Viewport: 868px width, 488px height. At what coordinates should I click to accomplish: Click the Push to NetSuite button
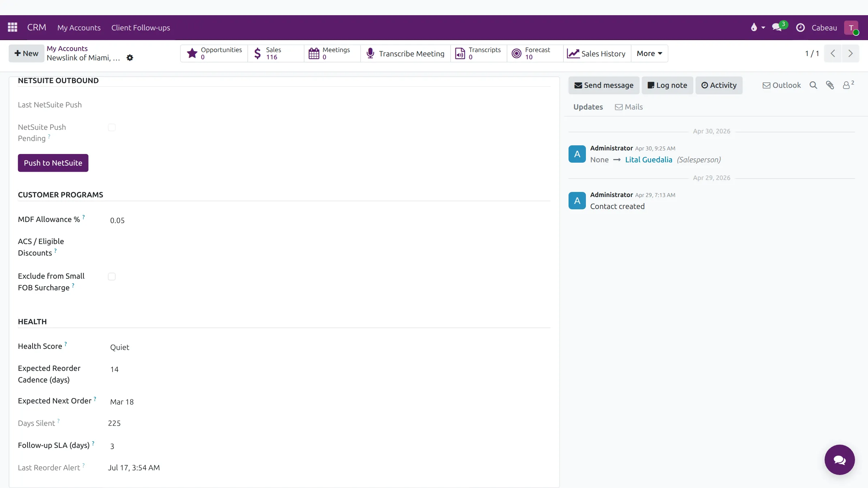[53, 163]
